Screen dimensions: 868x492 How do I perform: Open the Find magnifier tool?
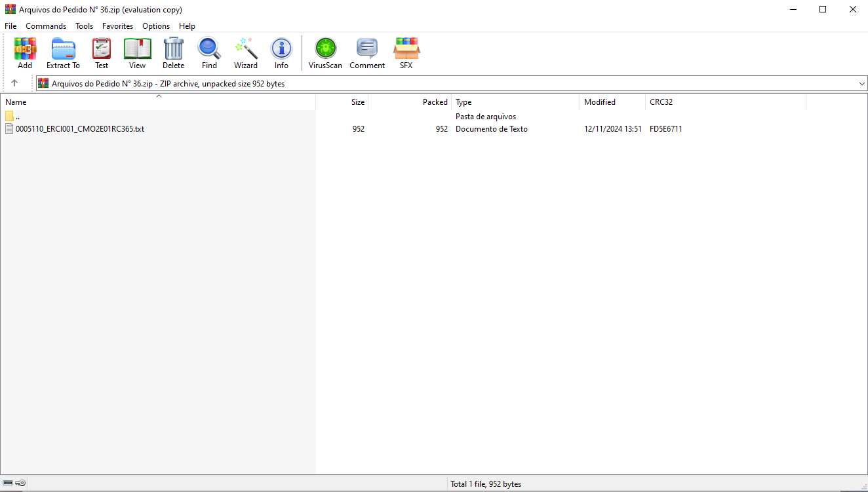pos(209,53)
